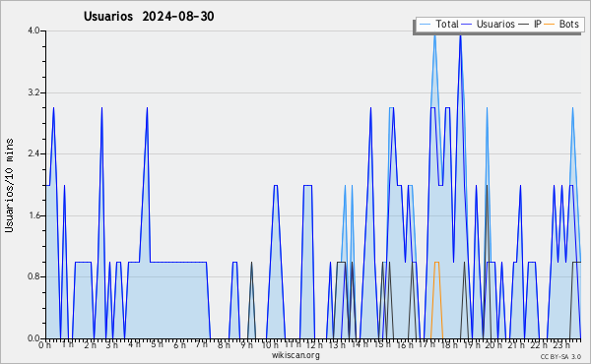The image size is (591, 364).
Task: Click the light blue Total legend line
Action: (425, 25)
